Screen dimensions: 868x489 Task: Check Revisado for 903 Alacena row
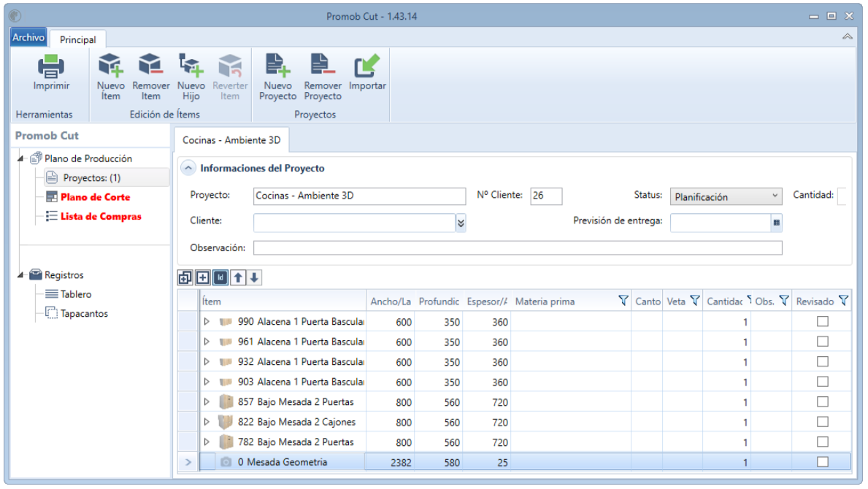coord(823,382)
